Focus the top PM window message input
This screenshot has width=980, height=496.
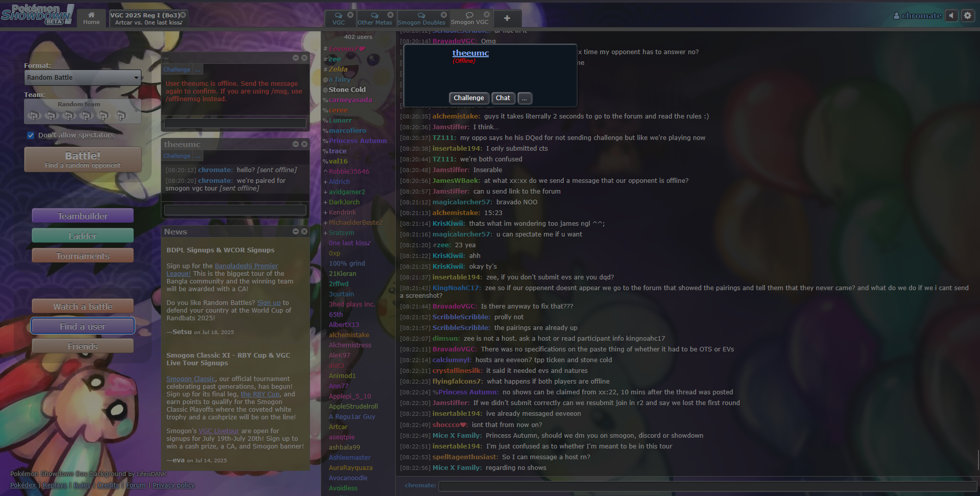tap(235, 123)
